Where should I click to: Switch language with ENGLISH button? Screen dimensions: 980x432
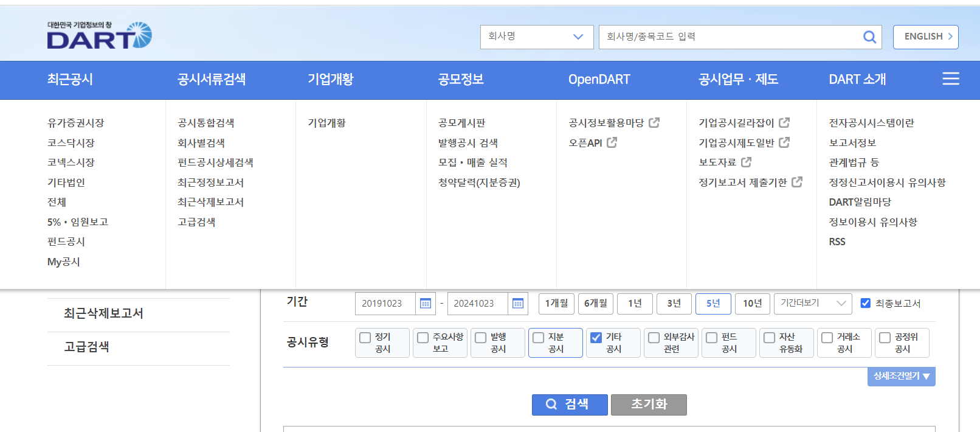click(925, 37)
